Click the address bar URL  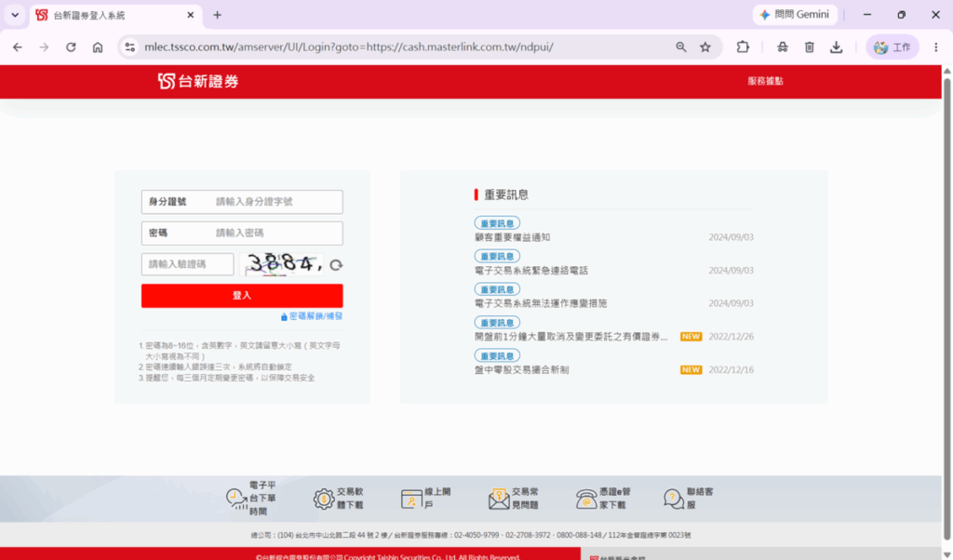point(349,47)
